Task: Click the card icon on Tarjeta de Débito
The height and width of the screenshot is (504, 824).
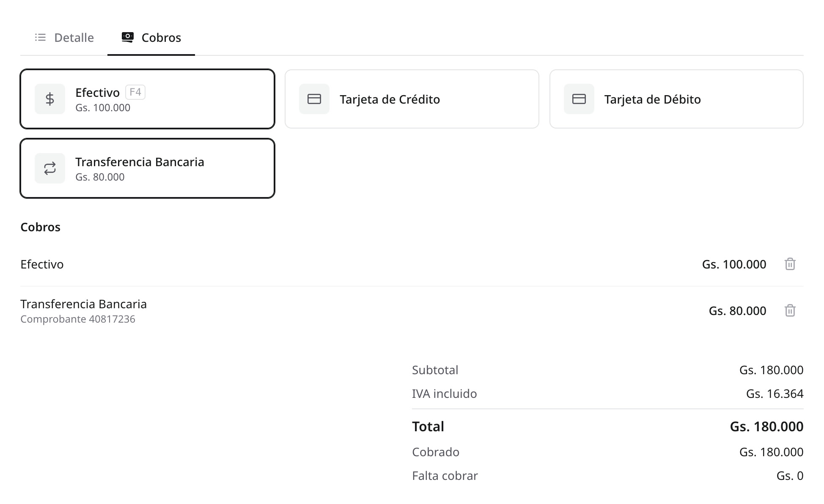Action: [579, 99]
